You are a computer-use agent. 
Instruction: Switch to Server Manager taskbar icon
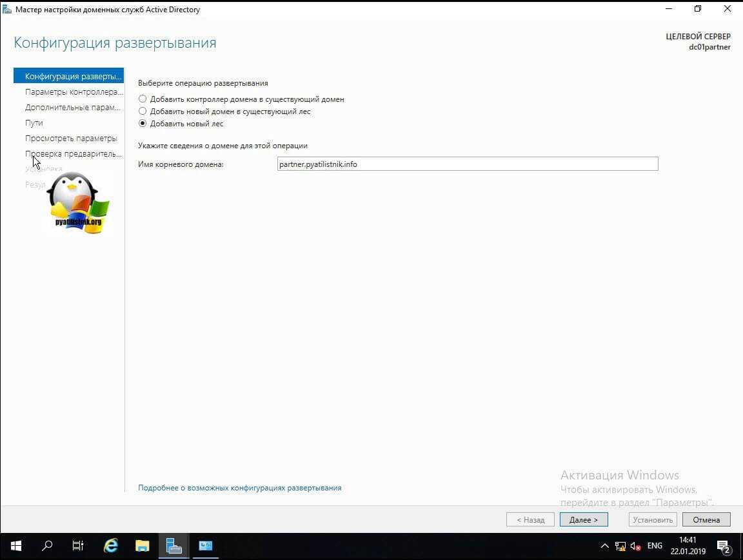point(174,546)
